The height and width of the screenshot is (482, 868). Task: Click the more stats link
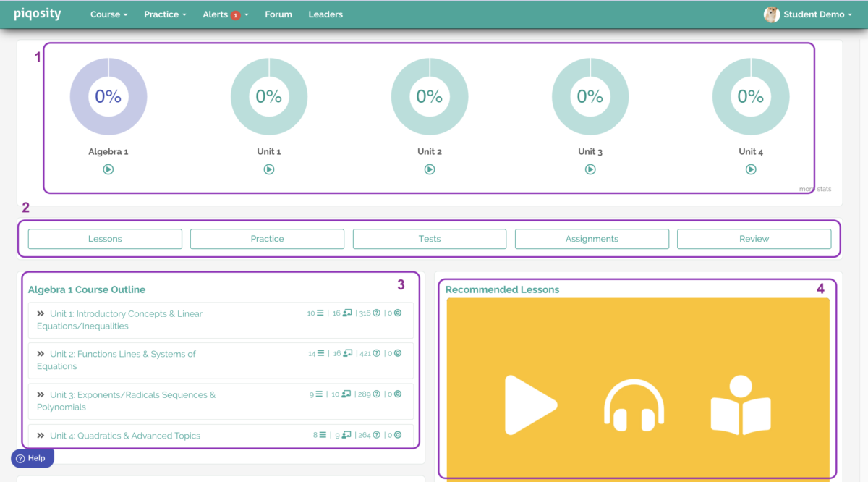[814, 188]
